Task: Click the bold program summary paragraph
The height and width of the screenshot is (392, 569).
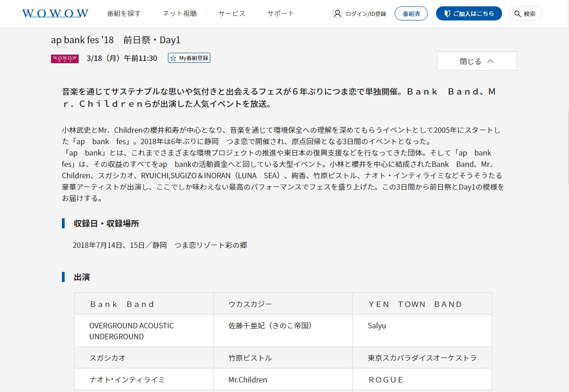Action: 279,98
